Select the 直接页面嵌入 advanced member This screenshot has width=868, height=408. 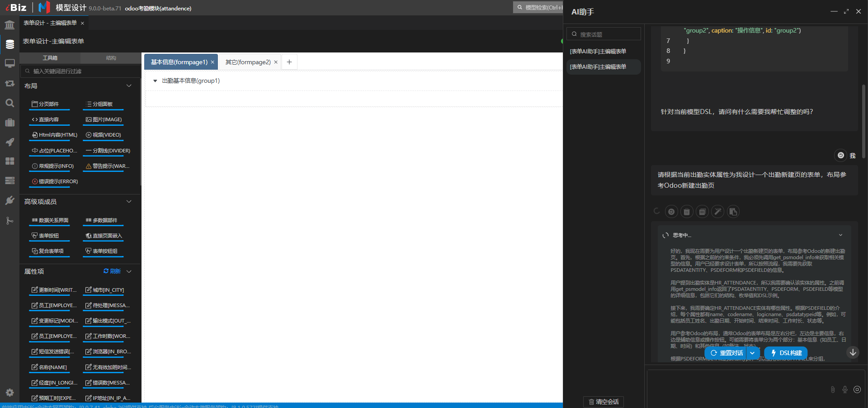coord(104,236)
